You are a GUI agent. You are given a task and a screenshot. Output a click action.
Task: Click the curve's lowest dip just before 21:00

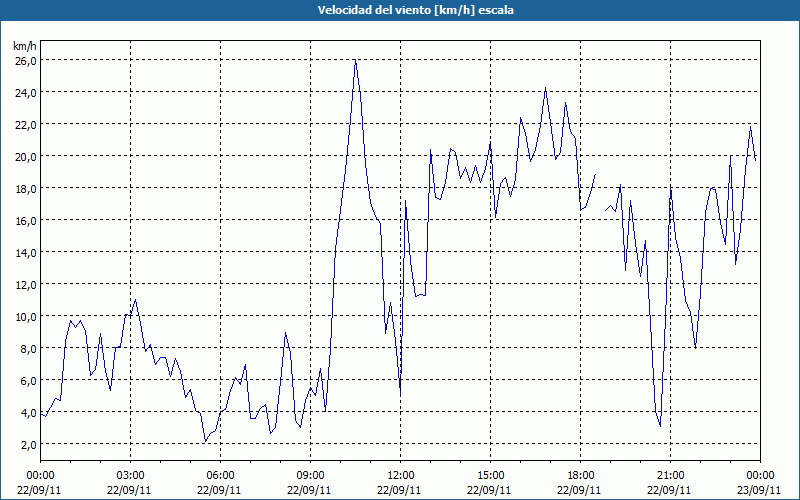(x=660, y=426)
